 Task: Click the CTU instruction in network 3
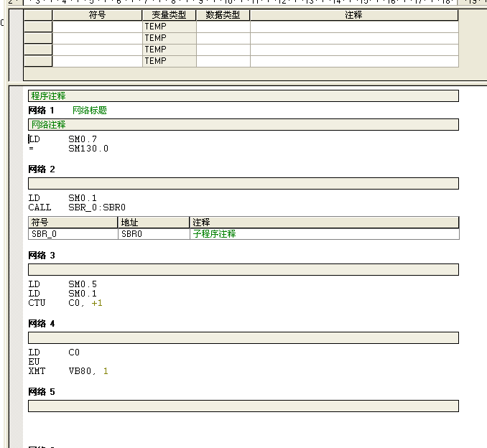[x=37, y=303]
